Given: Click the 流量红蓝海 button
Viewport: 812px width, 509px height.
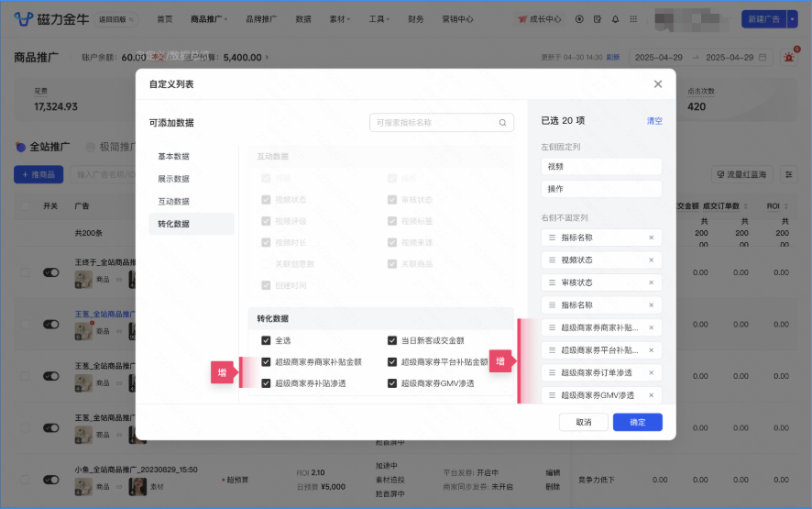Looking at the screenshot, I should 741,174.
